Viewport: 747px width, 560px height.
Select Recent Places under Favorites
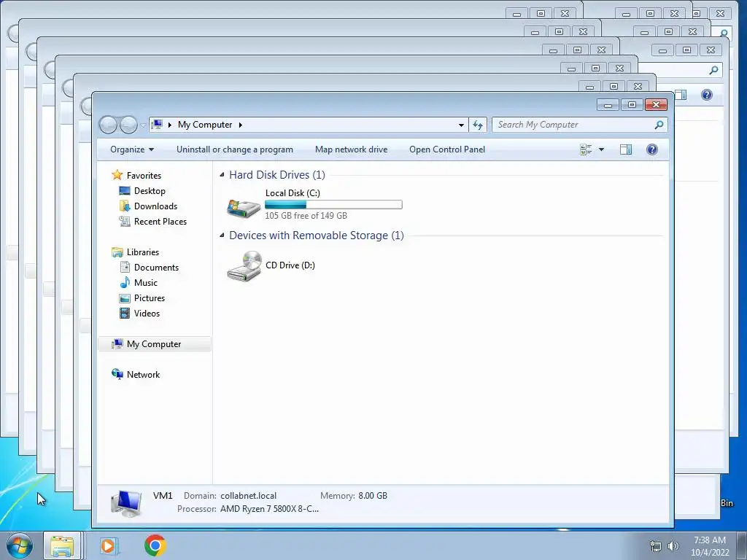[160, 222]
